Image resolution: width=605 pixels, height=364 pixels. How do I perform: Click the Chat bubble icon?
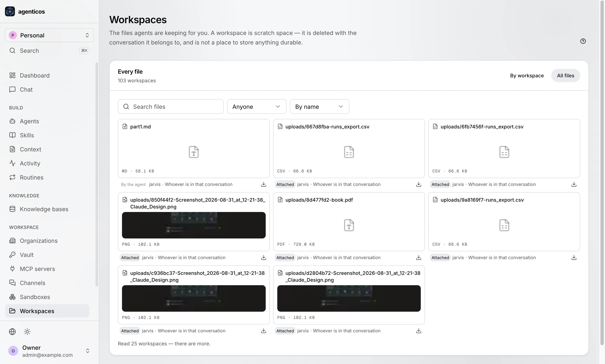tap(12, 89)
